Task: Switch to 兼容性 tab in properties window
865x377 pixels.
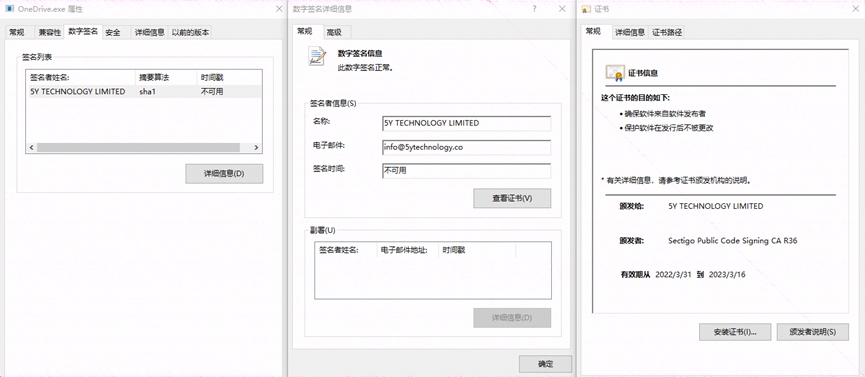Action: click(x=50, y=33)
